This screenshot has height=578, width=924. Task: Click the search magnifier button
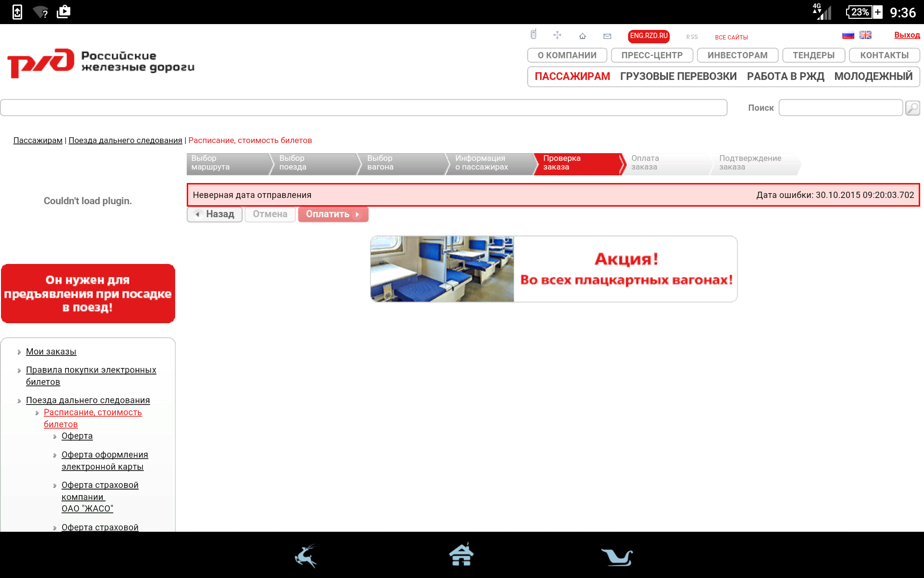click(912, 108)
